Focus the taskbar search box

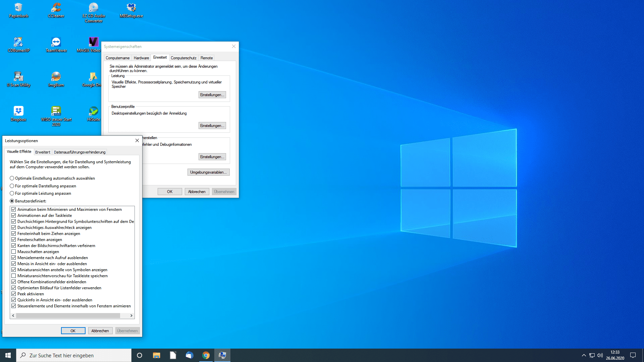[x=74, y=355]
